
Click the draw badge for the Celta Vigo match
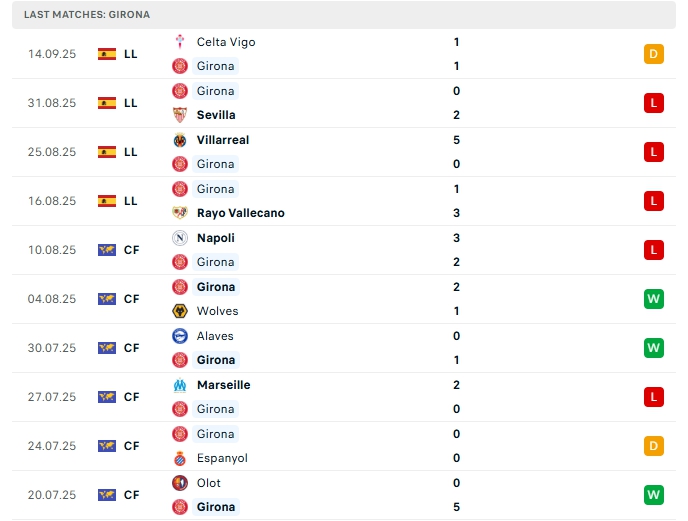point(654,54)
